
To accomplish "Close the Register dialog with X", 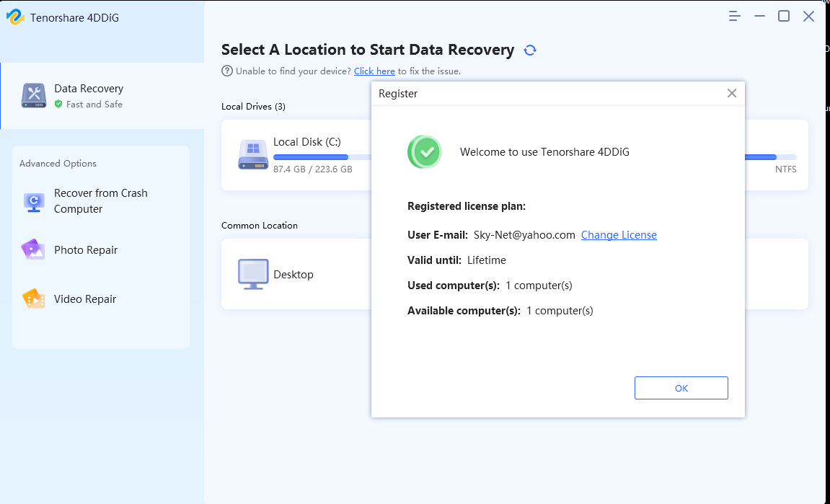I will (731, 93).
